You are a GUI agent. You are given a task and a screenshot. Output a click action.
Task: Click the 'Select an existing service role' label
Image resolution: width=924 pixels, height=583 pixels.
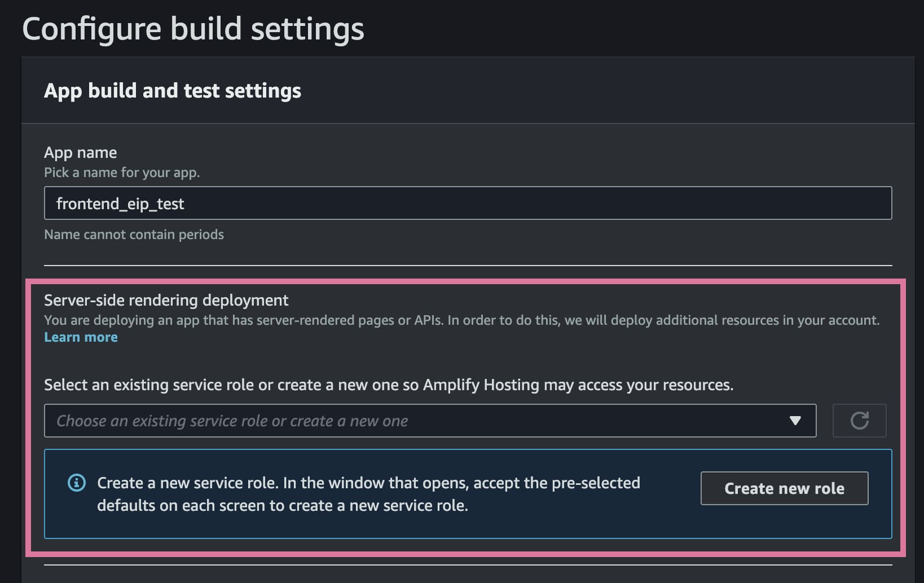388,385
